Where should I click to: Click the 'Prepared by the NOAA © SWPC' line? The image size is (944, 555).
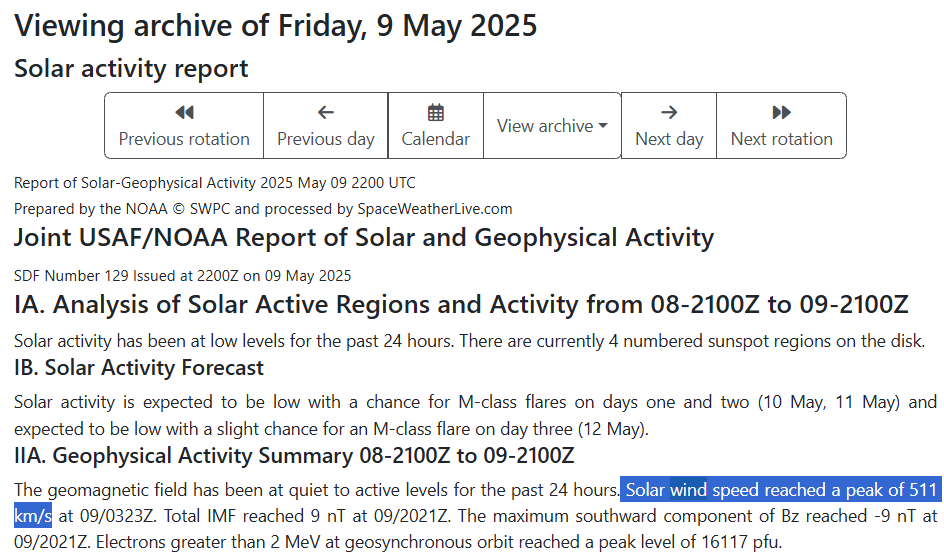tap(263, 209)
